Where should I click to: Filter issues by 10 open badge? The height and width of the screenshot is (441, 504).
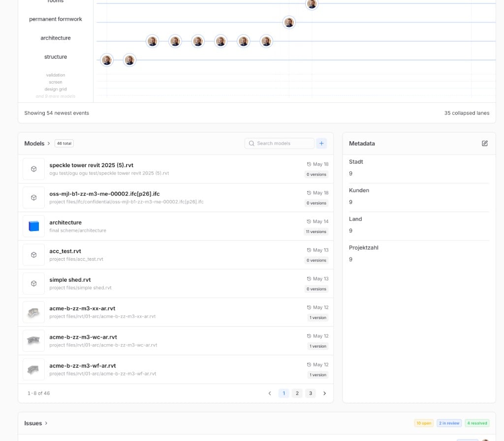424,423
